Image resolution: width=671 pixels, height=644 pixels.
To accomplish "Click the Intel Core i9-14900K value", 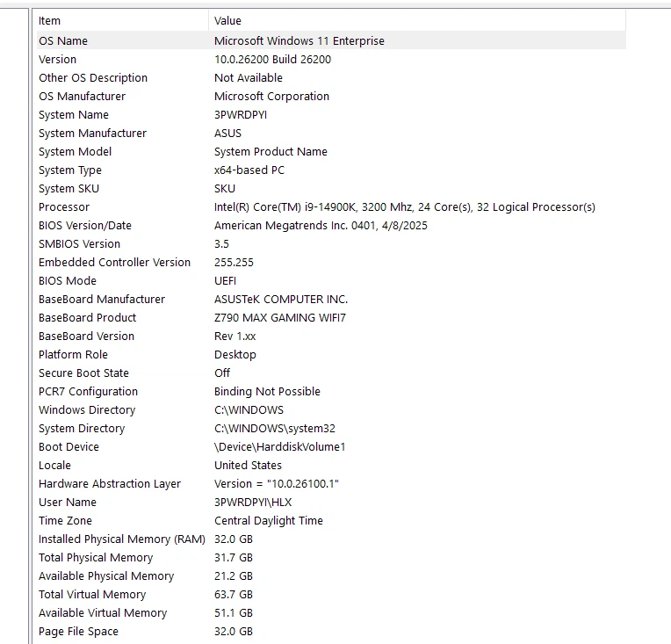I will tap(404, 206).
